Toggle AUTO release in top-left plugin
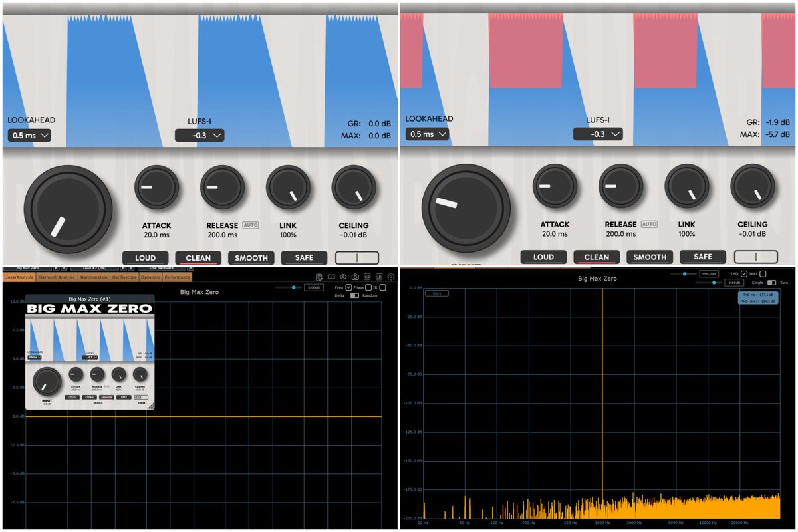 click(250, 225)
